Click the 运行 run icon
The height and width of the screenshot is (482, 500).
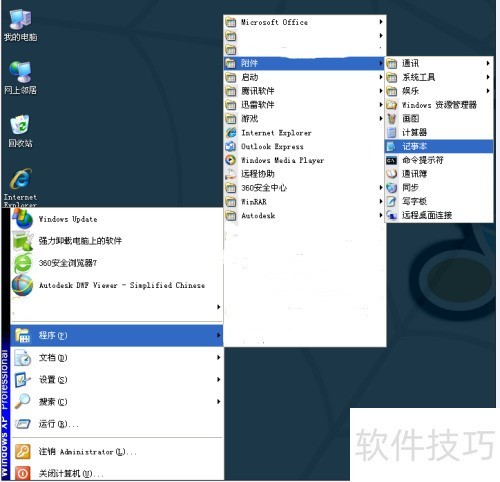[23, 424]
